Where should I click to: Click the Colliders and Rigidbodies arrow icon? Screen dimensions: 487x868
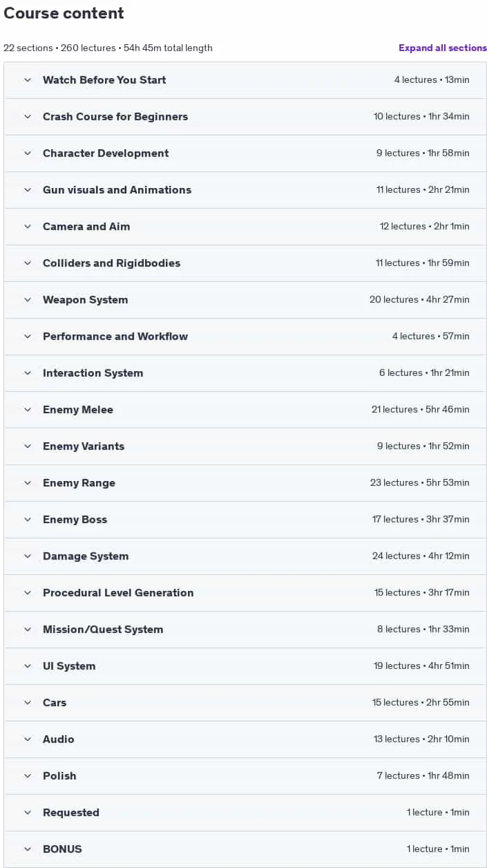pos(28,263)
